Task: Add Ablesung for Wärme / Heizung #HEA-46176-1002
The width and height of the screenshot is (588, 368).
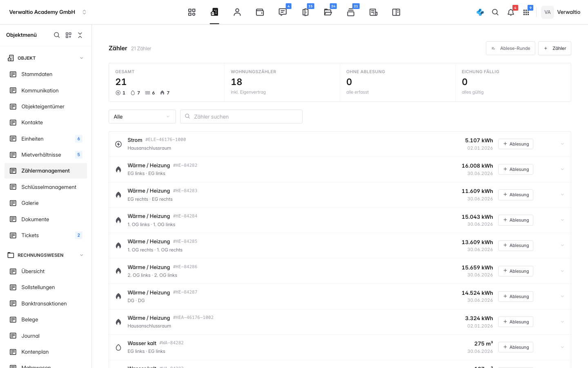Action: [516, 322]
